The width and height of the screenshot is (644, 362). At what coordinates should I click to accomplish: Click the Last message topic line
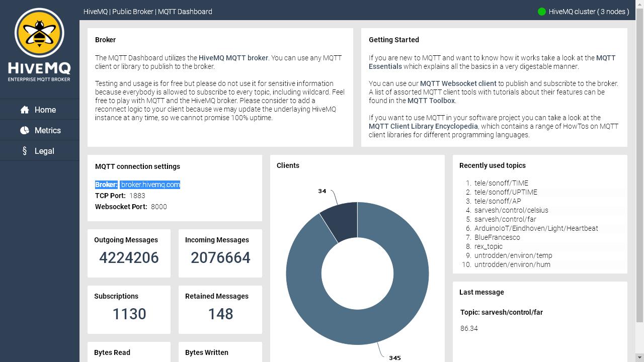502,312
